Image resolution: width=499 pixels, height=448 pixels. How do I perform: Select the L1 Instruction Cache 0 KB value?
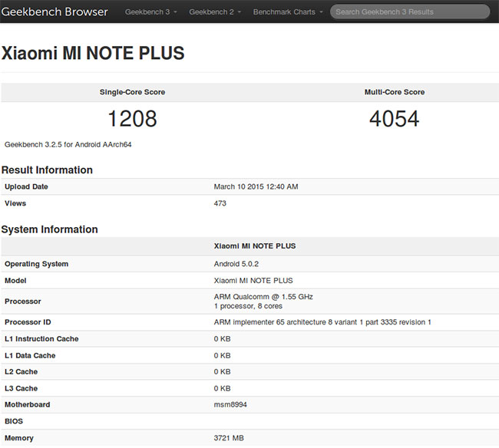(222, 339)
